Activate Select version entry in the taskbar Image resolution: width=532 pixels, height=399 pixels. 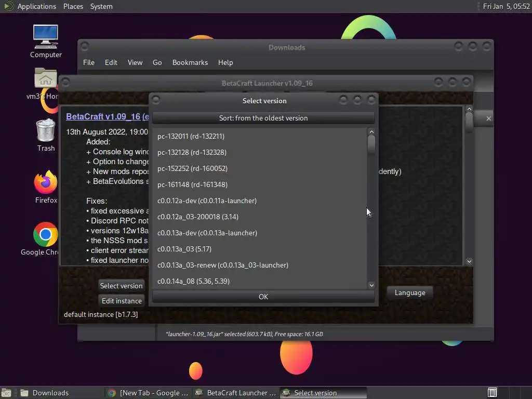(323, 393)
